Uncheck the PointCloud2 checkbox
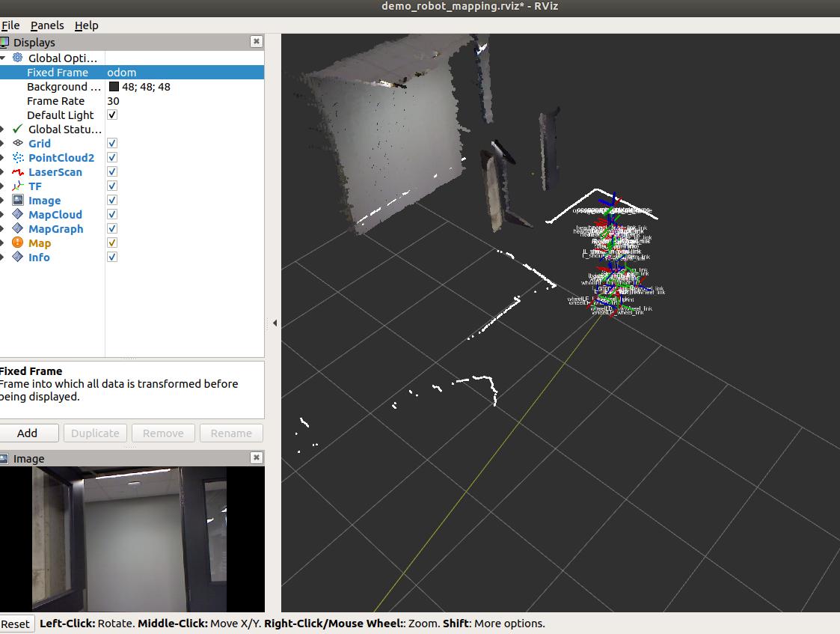 click(x=112, y=158)
